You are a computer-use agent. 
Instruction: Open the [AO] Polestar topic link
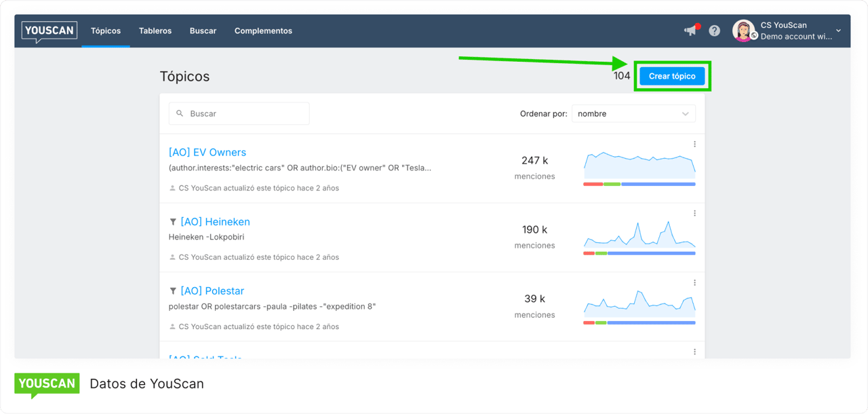coord(212,291)
